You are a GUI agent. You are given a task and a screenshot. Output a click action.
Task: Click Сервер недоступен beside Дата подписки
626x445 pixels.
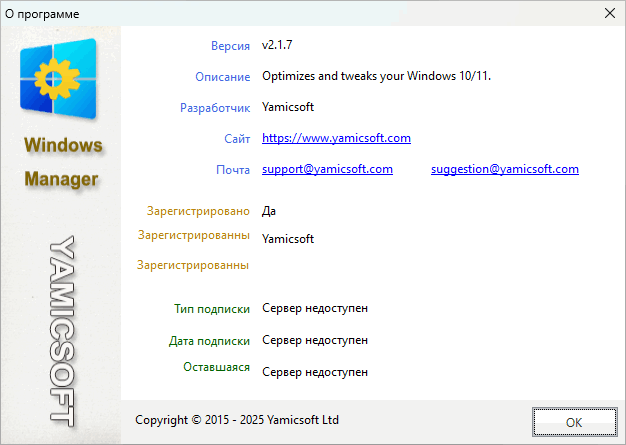315,340
